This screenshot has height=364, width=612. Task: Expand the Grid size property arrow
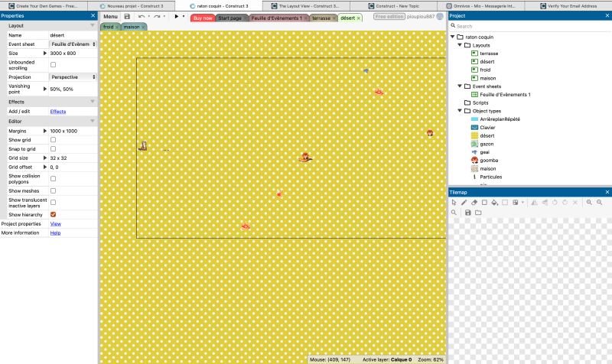pyautogui.click(x=45, y=158)
